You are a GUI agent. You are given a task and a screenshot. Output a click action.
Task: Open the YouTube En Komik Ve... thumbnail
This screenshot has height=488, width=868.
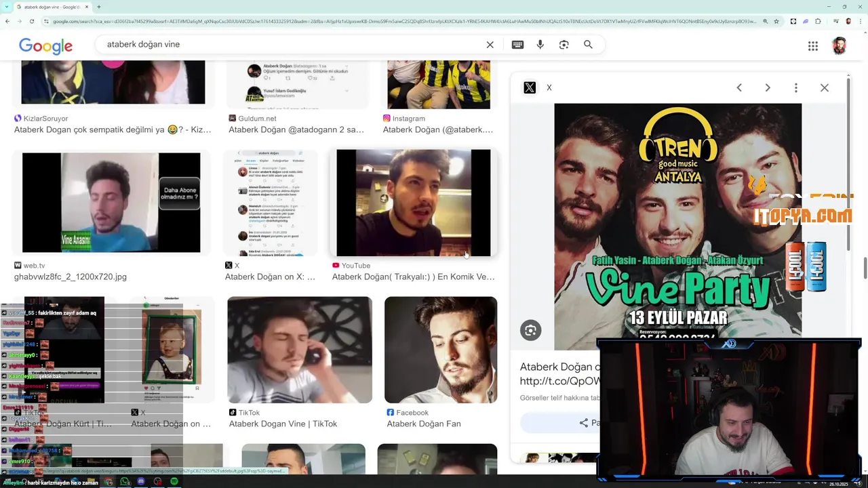[x=413, y=203]
